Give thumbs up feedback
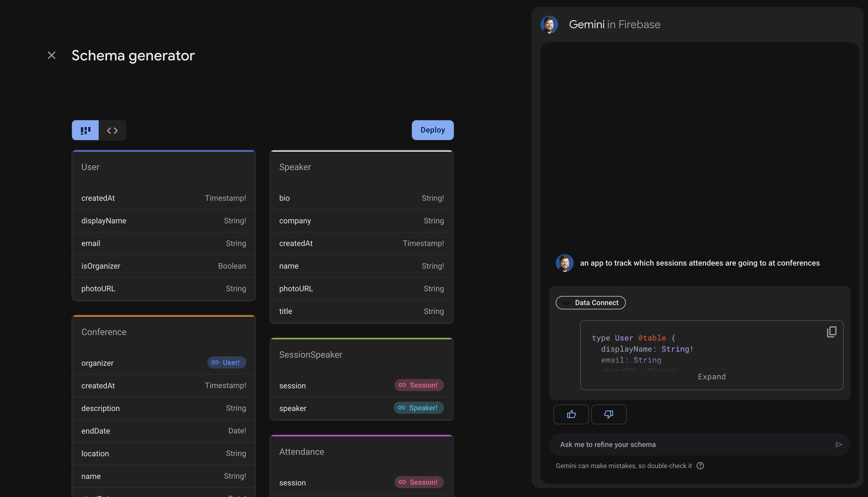The width and height of the screenshot is (868, 497). tap(571, 414)
